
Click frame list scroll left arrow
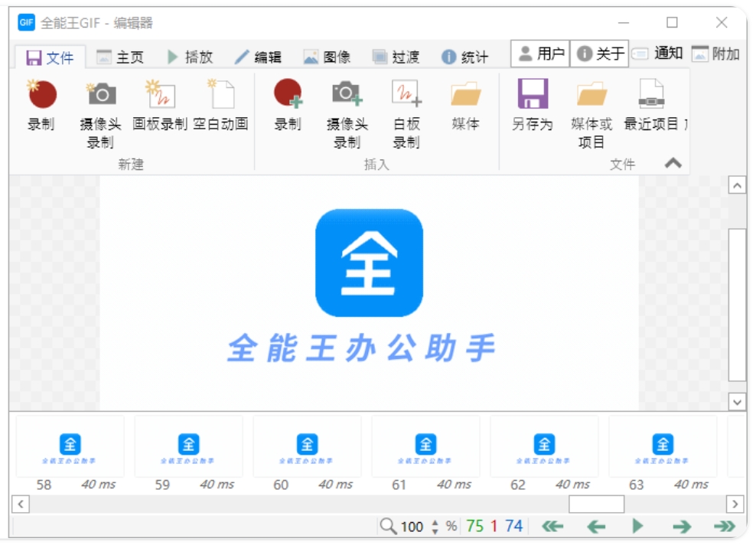coord(21,504)
